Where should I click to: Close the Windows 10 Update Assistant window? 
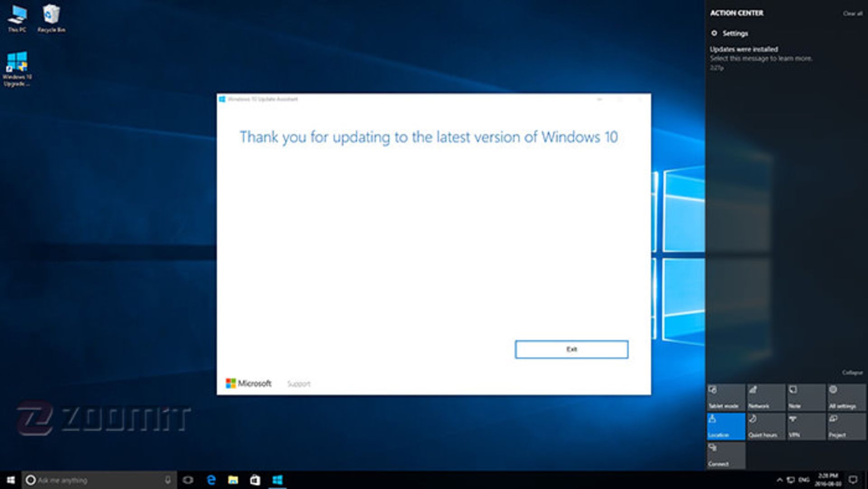pos(640,99)
